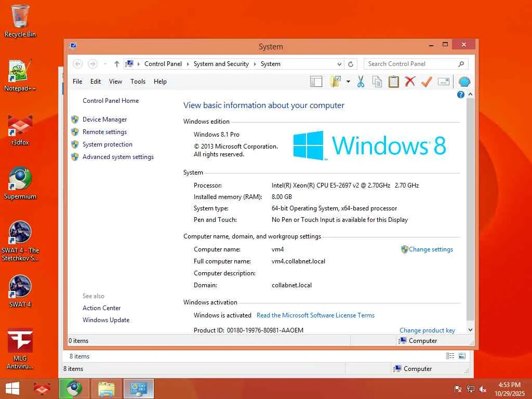The height and width of the screenshot is (399, 532).
Task: Open the folder options toolbar icon
Action: (x=336, y=82)
